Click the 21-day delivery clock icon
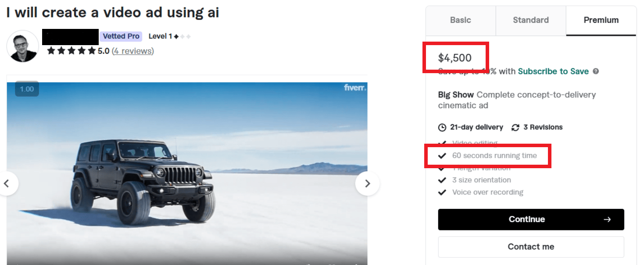 (442, 127)
